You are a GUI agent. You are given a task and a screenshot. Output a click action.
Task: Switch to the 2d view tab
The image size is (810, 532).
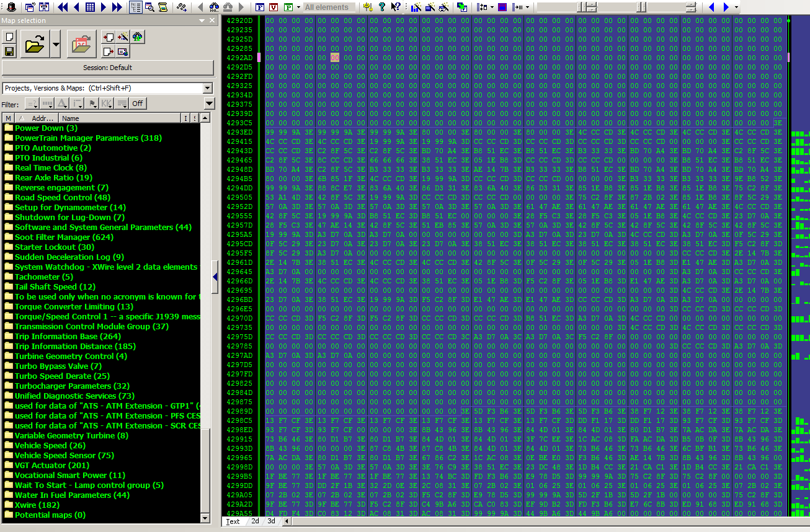[x=255, y=521]
